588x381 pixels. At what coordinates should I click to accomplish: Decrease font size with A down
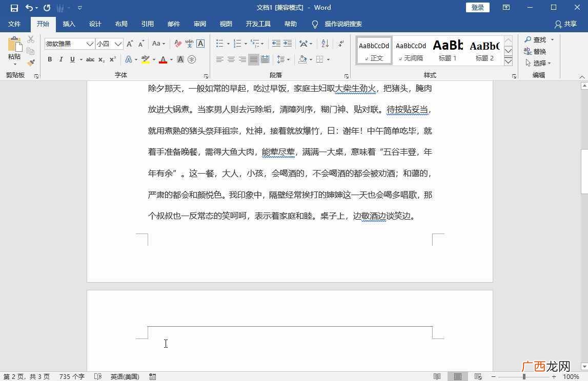tap(141, 44)
